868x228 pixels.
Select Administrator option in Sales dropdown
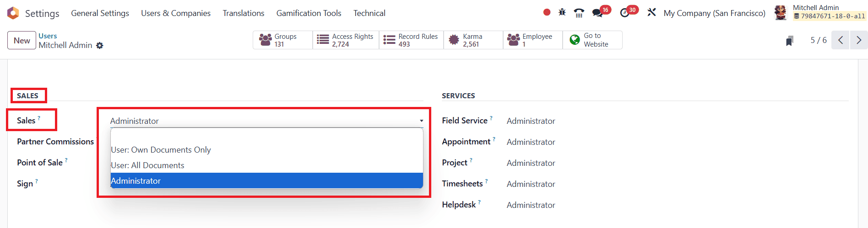(x=266, y=180)
